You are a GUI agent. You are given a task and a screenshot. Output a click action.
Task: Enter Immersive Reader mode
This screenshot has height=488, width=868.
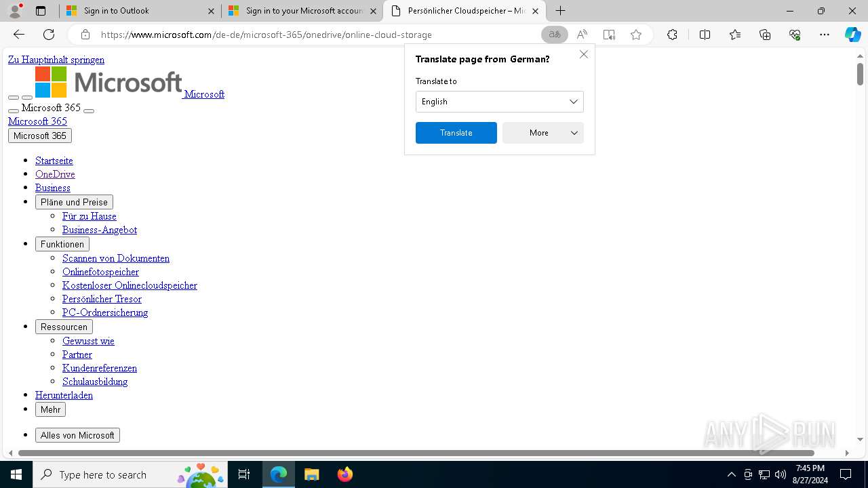pos(609,35)
